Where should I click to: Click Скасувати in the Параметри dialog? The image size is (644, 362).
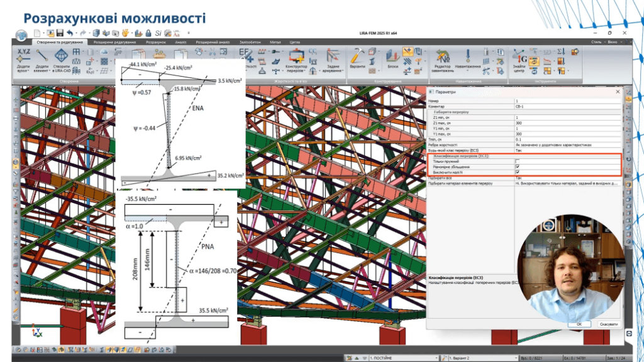609,324
